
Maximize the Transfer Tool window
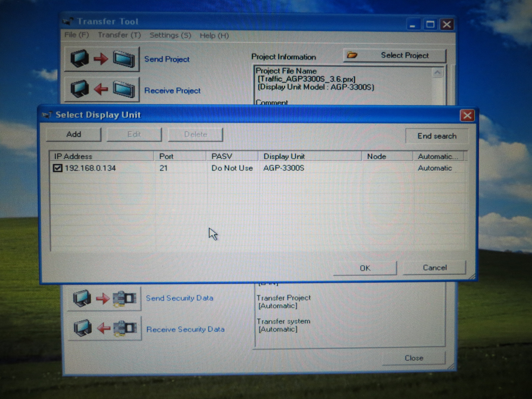(430, 24)
